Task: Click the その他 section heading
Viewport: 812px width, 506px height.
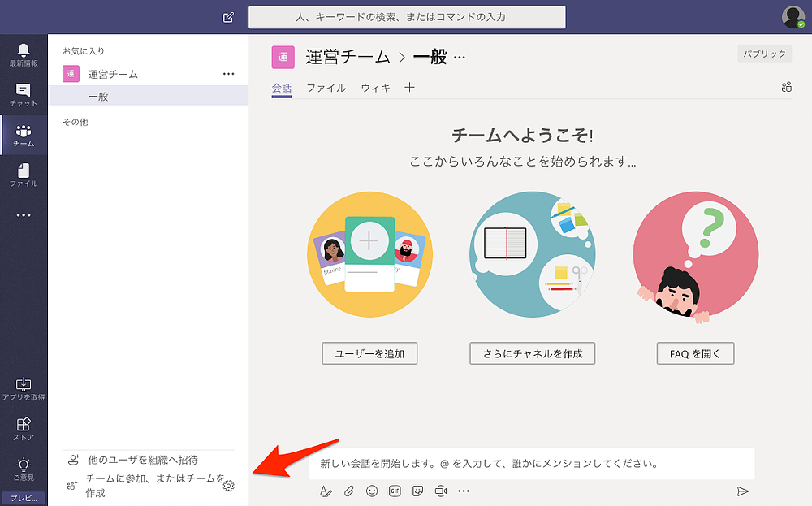Action: [x=75, y=122]
